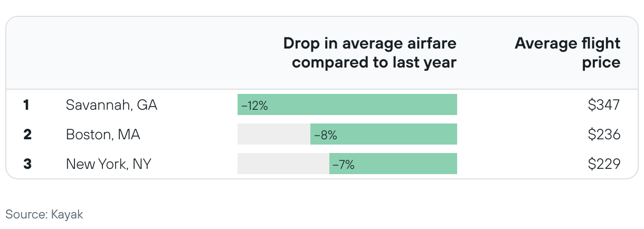Click the "Drop in average airfare" column header
The image size is (644, 229).
point(370,53)
